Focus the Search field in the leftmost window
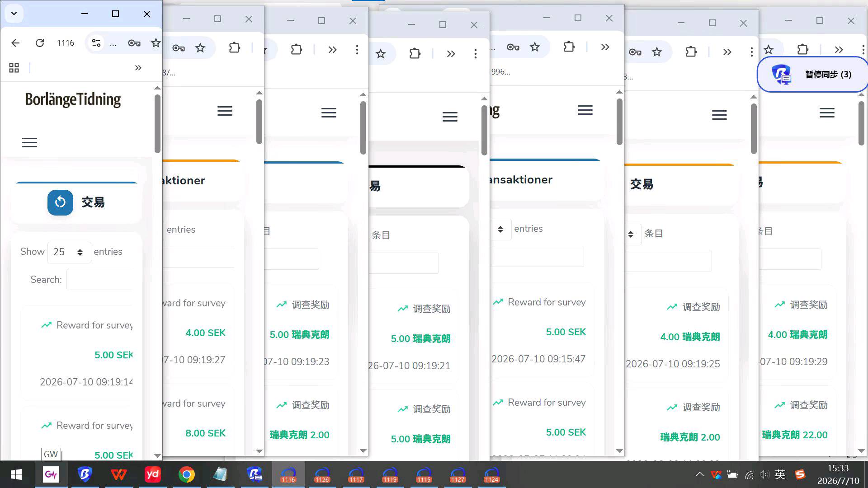Image resolution: width=868 pixels, height=488 pixels. pyautogui.click(x=99, y=280)
